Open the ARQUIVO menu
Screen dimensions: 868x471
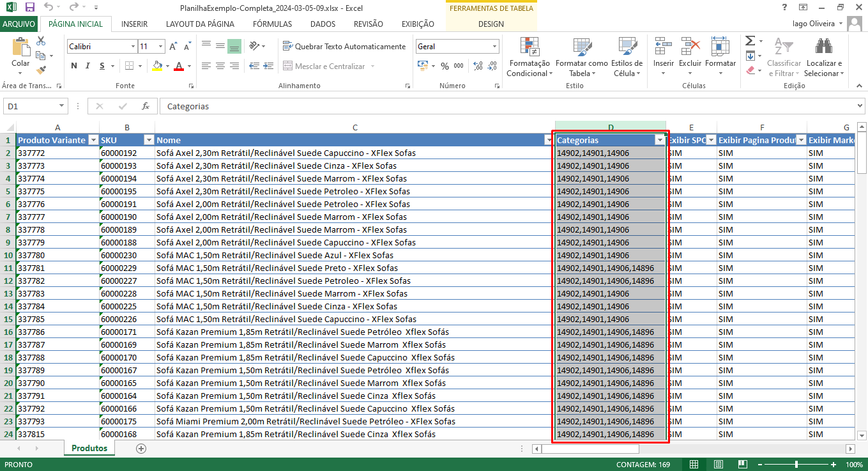pyautogui.click(x=19, y=24)
